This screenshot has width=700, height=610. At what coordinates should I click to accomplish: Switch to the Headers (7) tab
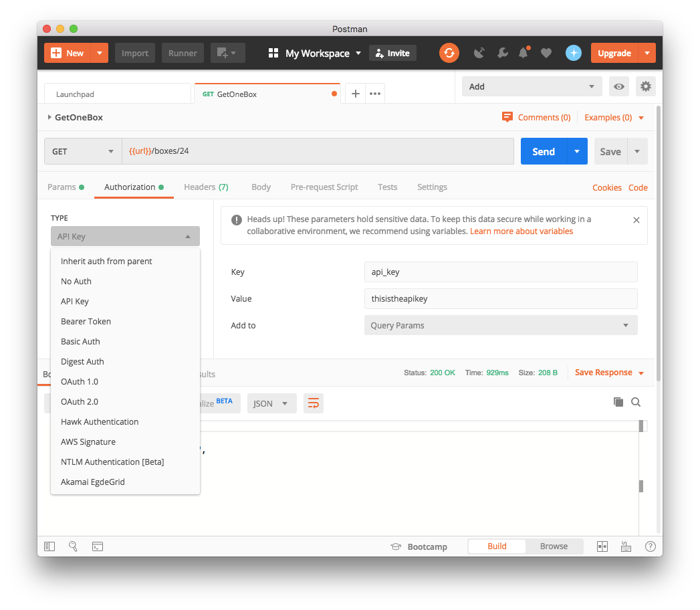[x=206, y=187]
